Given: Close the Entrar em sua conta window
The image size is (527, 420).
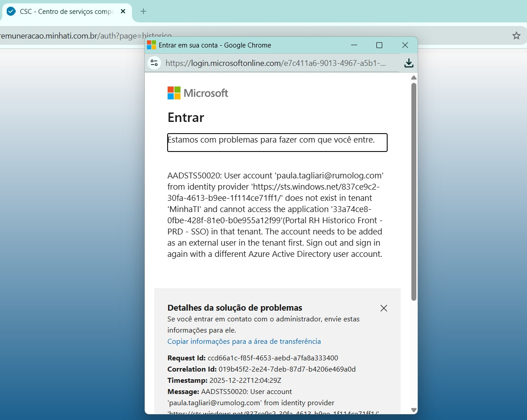Looking at the screenshot, I should (405, 45).
